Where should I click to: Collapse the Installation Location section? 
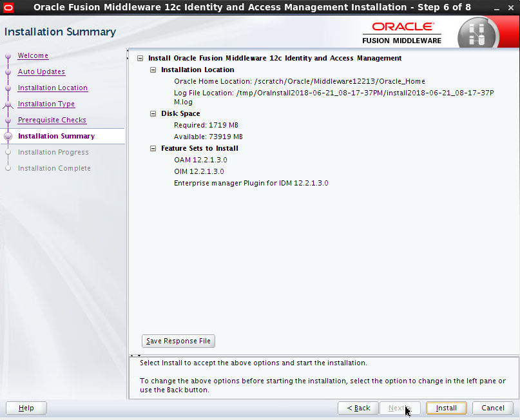pyautogui.click(x=153, y=70)
